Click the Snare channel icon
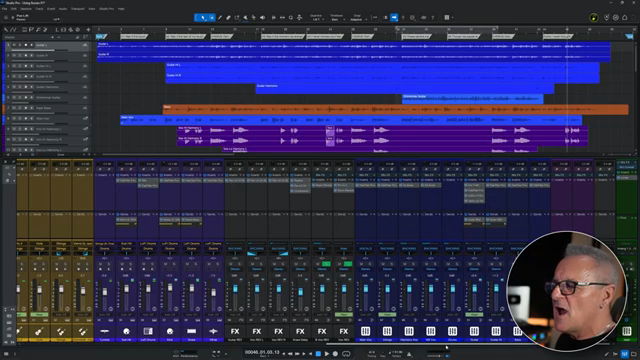 pos(191,331)
